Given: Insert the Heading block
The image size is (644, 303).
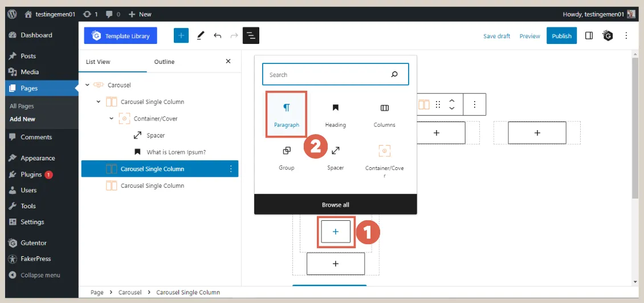Looking at the screenshot, I should click(x=335, y=115).
